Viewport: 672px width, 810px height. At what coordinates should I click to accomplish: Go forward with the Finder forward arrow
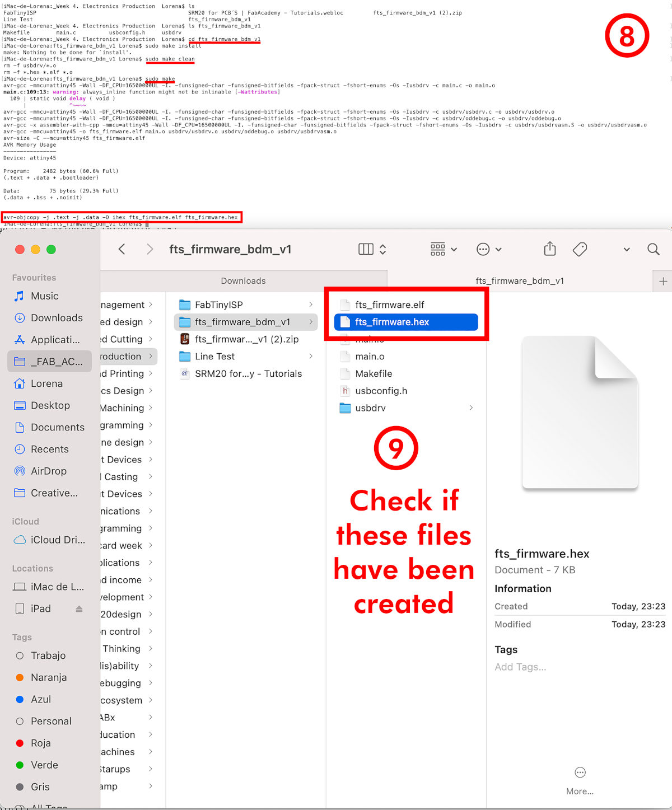tap(150, 249)
